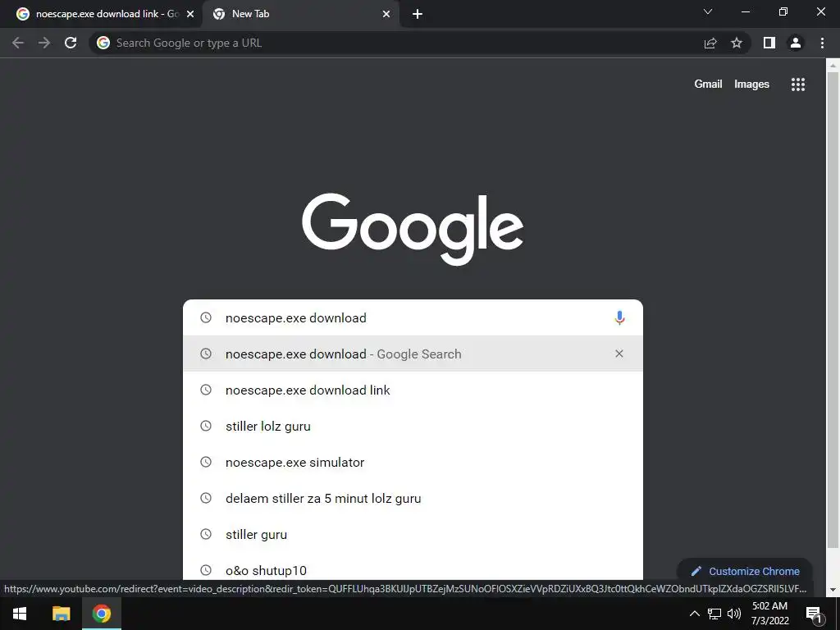Open Gmail link

(708, 84)
